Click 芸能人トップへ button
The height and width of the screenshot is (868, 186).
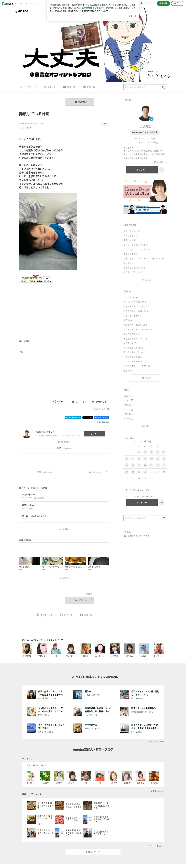coord(93,852)
